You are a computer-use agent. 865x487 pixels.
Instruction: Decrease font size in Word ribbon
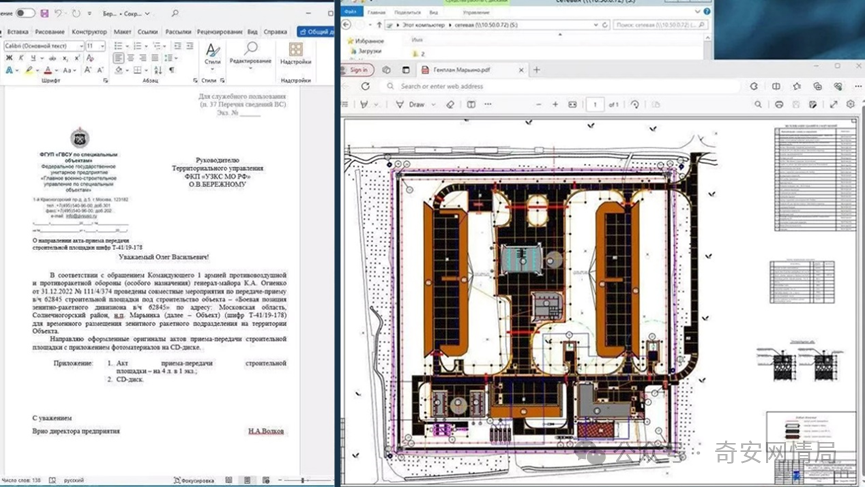coord(100,70)
